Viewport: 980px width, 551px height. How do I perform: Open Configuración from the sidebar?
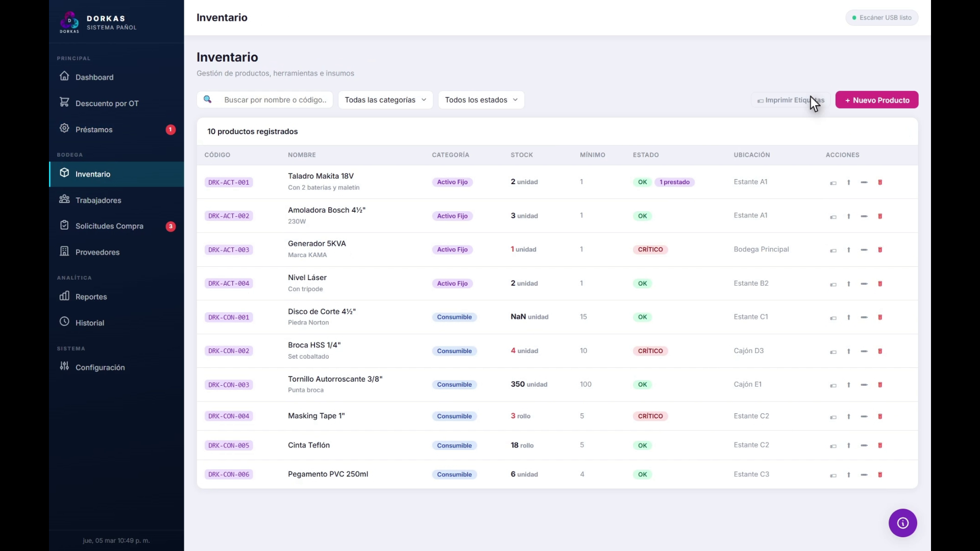pyautogui.click(x=100, y=367)
